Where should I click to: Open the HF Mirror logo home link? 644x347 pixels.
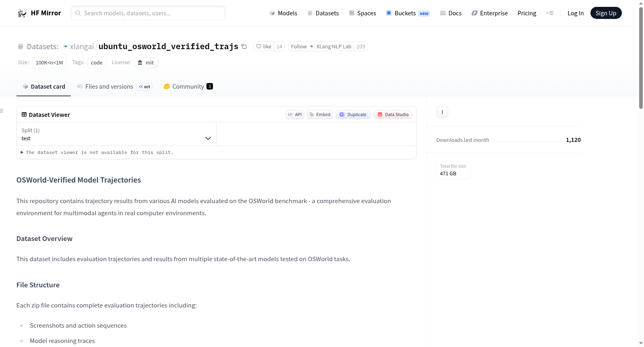tap(39, 13)
